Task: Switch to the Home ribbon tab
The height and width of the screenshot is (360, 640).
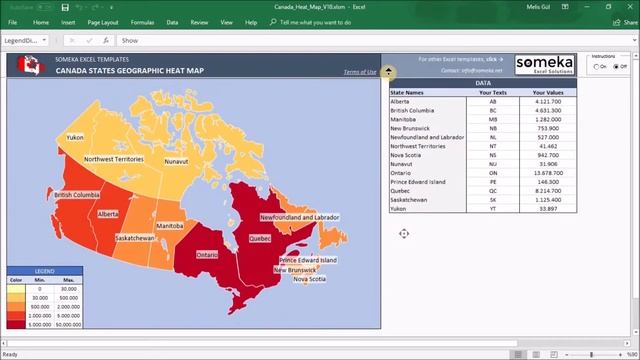Action: (41, 22)
